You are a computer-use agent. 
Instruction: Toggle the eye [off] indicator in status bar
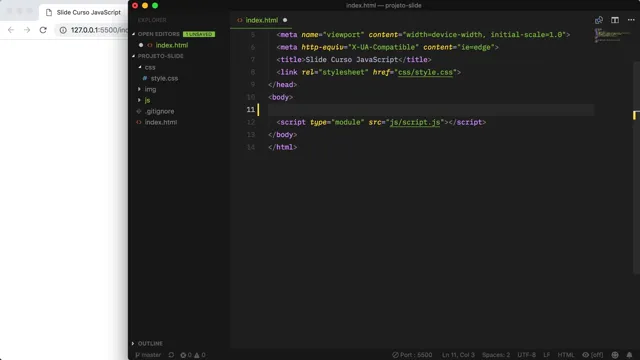point(592,355)
